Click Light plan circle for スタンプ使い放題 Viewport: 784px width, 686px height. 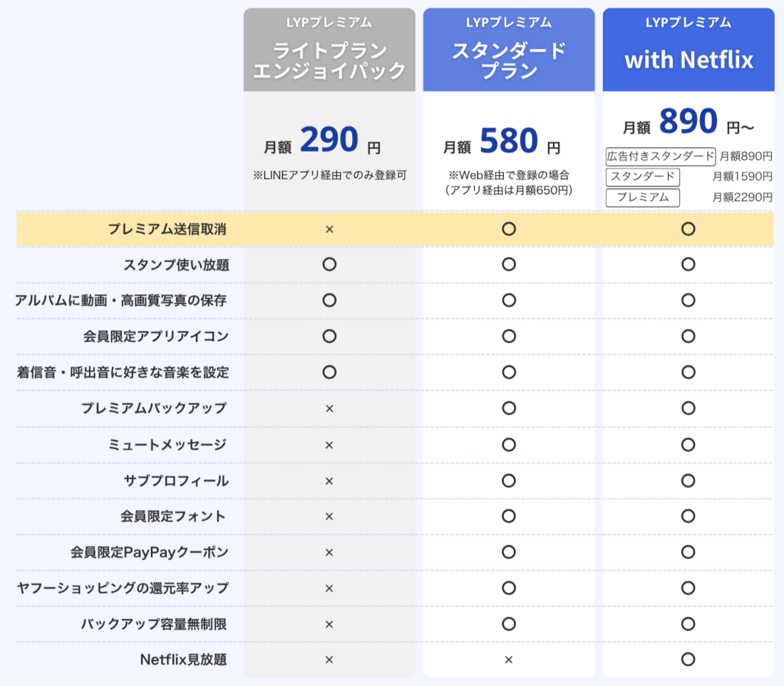(x=329, y=264)
